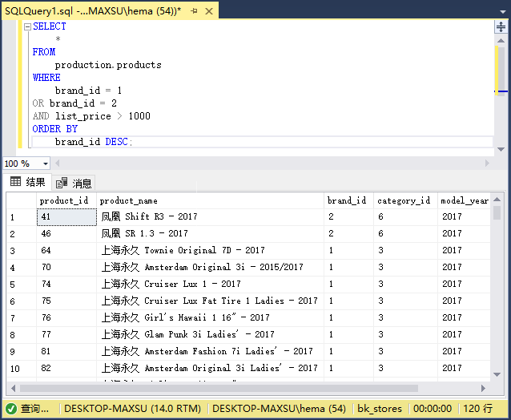The image size is (511, 420).
Task: Close the SQLQuery1.sql tab
Action: tap(209, 11)
